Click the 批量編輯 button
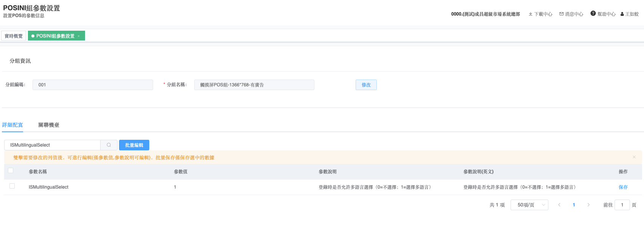The image size is (644, 228). (134, 145)
